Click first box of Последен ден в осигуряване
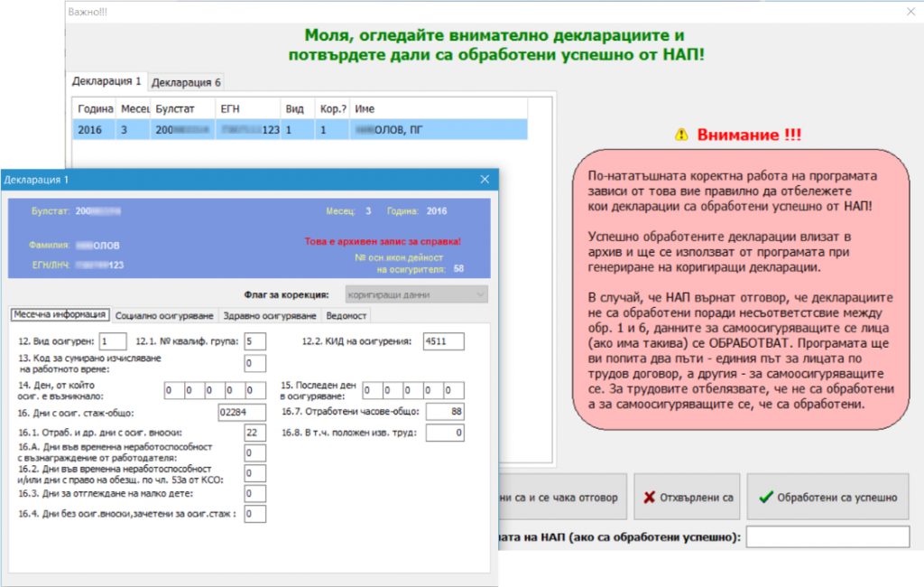Viewport: 924px width, 587px height. [x=373, y=390]
